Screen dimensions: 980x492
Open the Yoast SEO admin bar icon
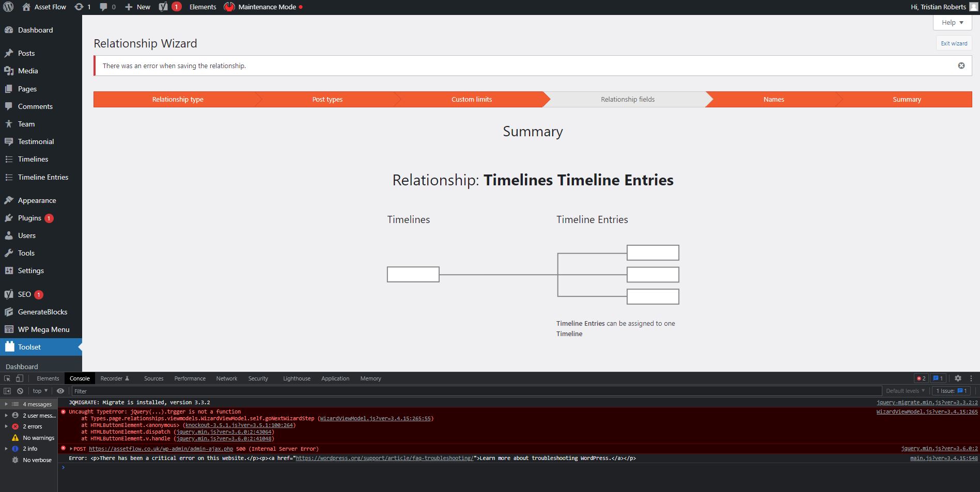(x=164, y=7)
